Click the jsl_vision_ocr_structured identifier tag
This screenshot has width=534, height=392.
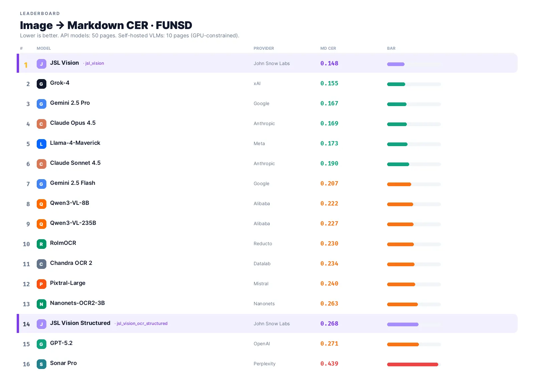(142, 324)
